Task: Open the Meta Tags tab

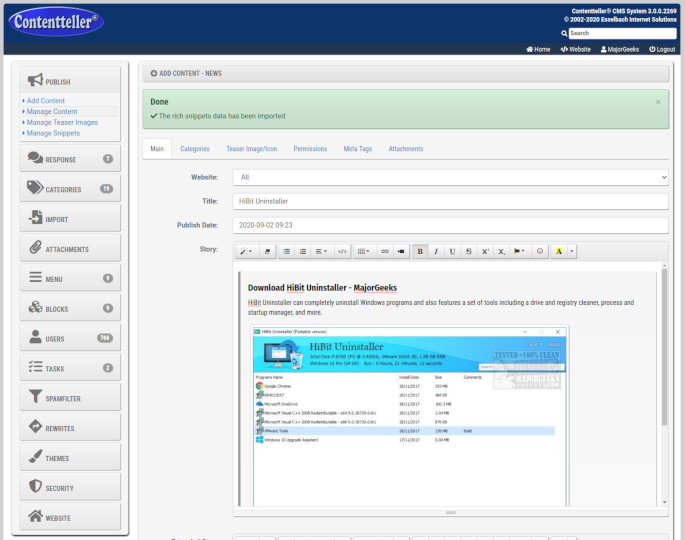Action: tap(358, 149)
